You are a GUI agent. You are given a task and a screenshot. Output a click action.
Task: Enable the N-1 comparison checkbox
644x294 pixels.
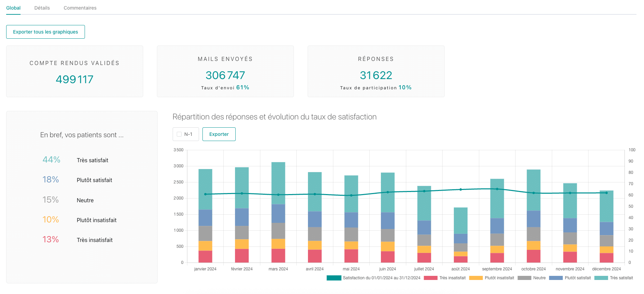179,134
